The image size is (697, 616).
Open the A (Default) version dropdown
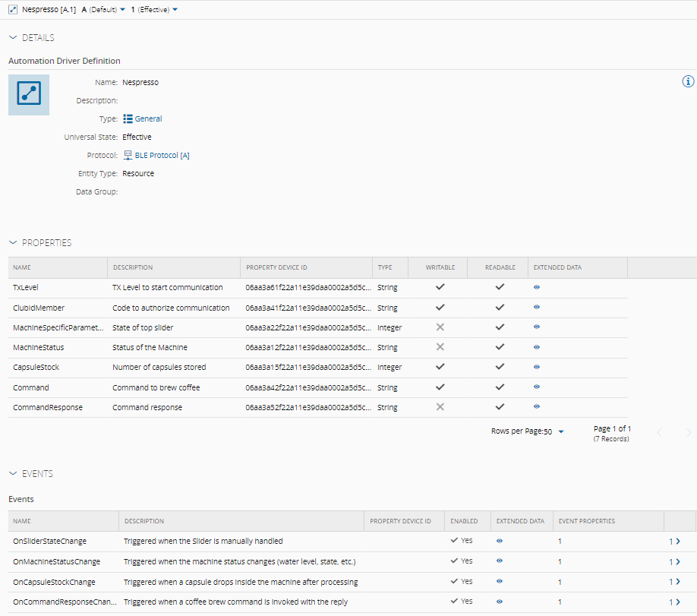point(103,10)
